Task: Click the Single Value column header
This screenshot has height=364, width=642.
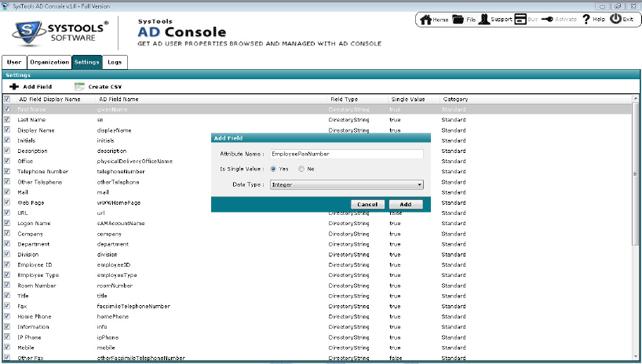Action: [408, 99]
